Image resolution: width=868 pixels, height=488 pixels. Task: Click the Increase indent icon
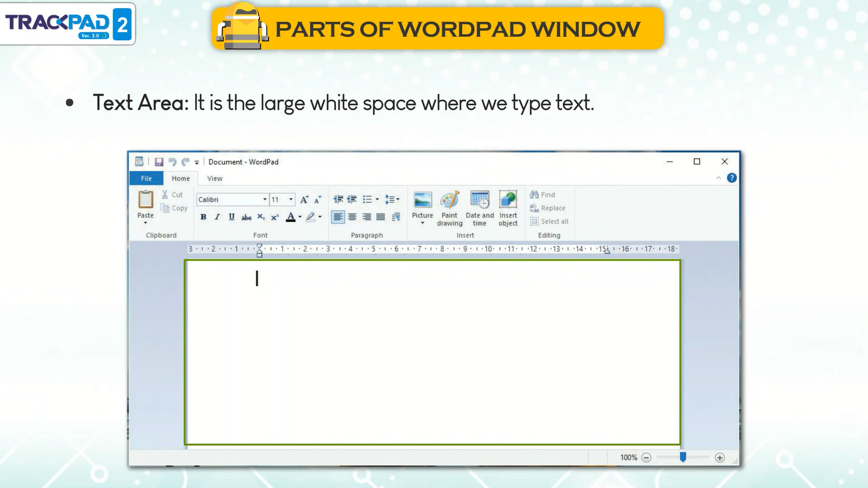coord(352,200)
